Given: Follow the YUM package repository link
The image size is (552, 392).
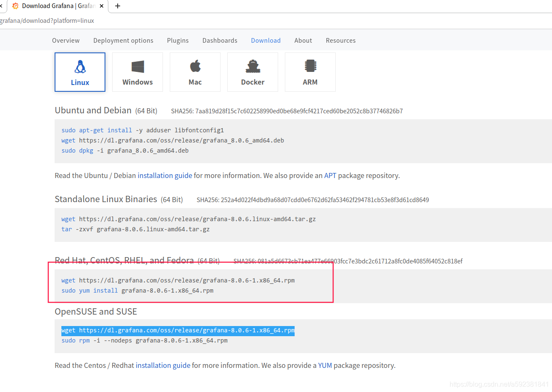Looking at the screenshot, I should 325,365.
